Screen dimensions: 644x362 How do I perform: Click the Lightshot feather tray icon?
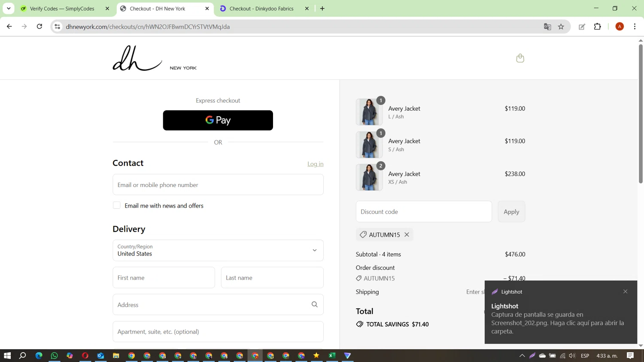click(x=532, y=356)
